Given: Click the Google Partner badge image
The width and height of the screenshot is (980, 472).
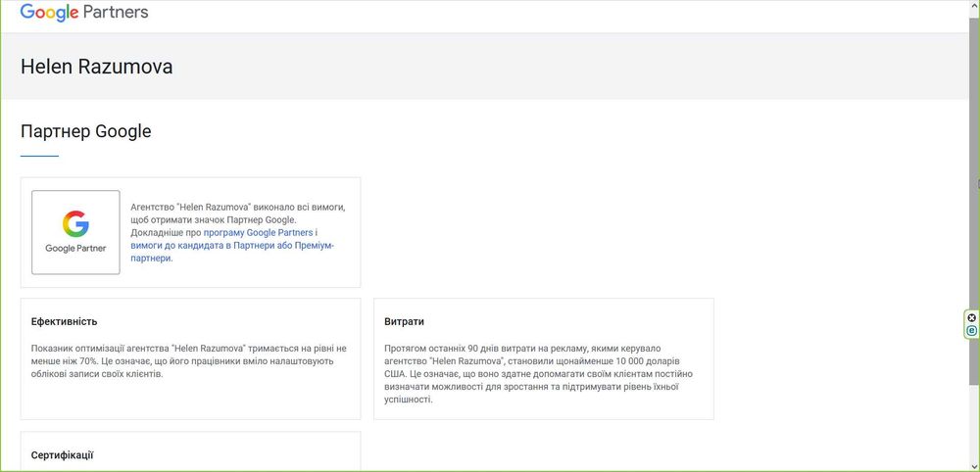Looking at the screenshot, I should point(75,232).
